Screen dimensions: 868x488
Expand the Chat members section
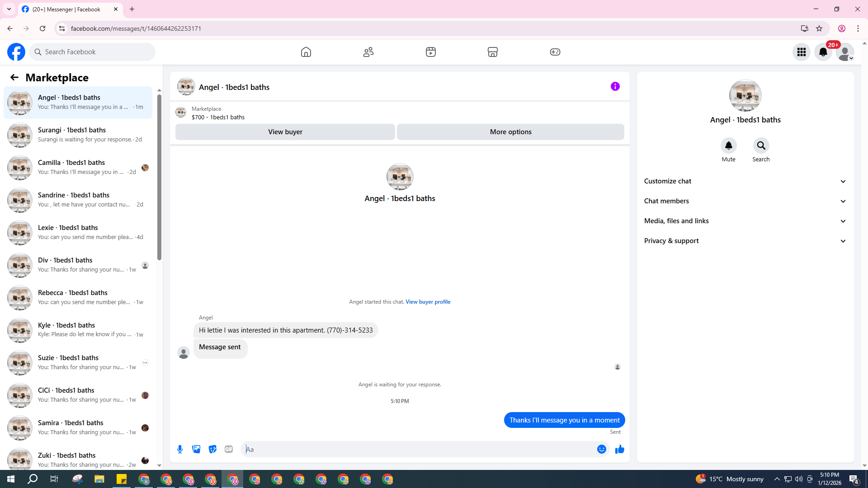745,201
